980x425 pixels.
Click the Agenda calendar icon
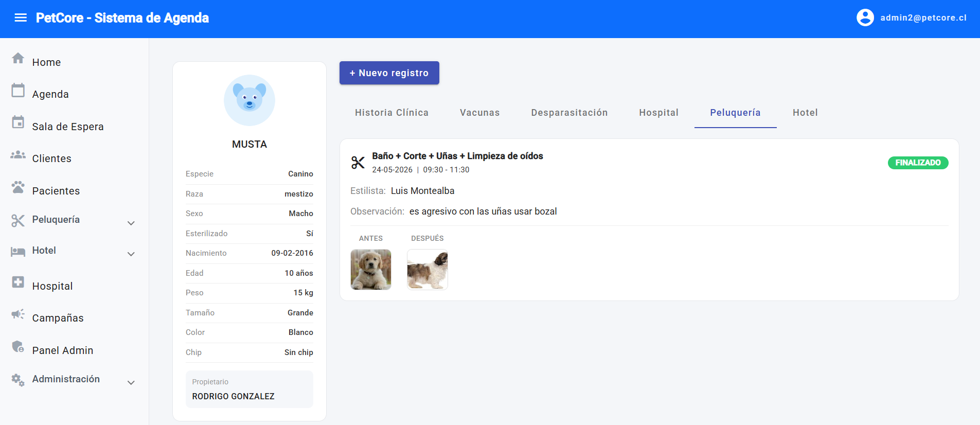pyautogui.click(x=18, y=90)
